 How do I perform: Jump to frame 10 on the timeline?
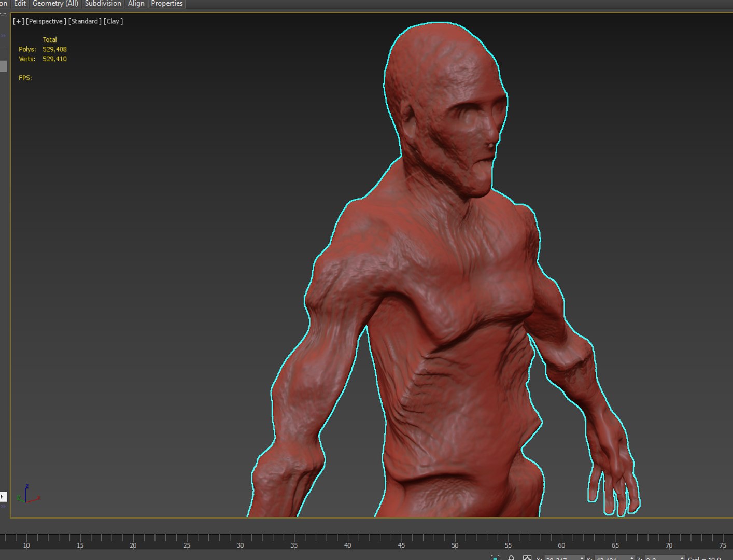point(26,545)
